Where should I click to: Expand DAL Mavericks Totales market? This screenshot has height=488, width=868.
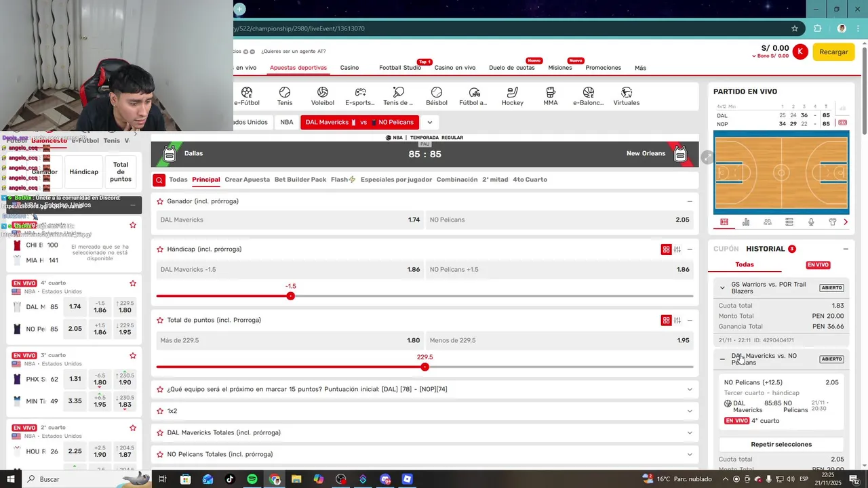pos(690,432)
